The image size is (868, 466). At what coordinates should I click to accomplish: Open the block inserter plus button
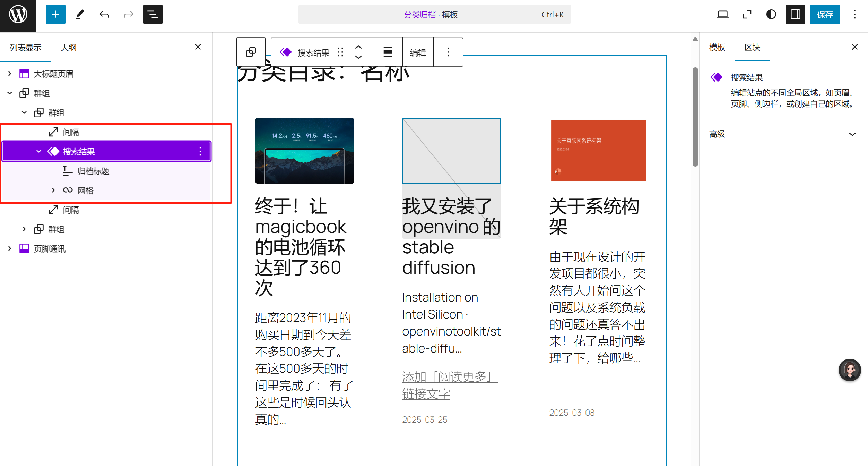pyautogui.click(x=55, y=14)
